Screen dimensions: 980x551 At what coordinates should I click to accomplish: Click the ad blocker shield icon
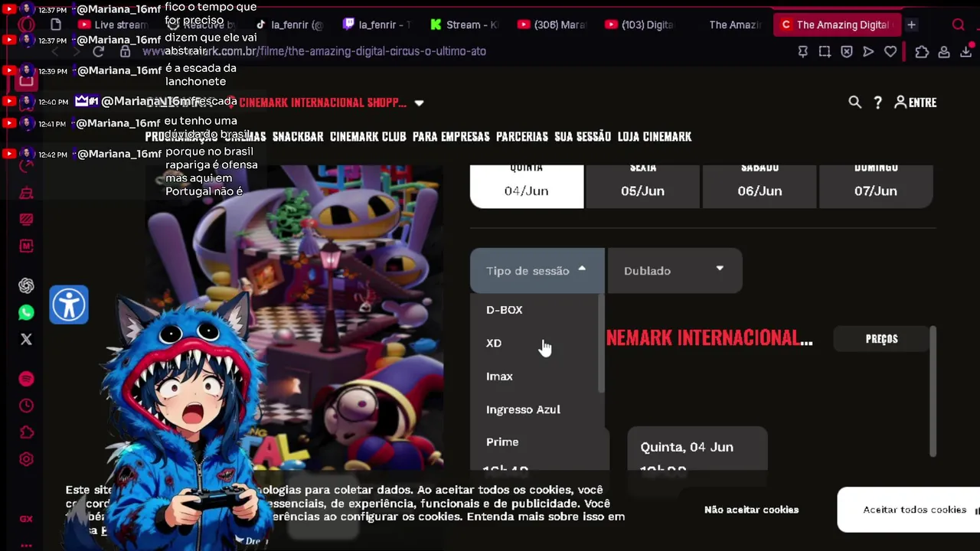click(x=846, y=51)
